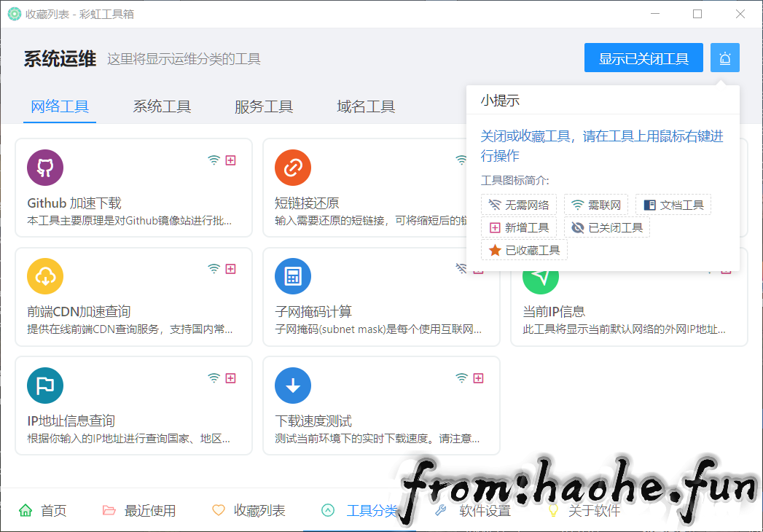Click the 子网掩码计算 title text
Image resolution: width=763 pixels, height=532 pixels.
tap(313, 311)
